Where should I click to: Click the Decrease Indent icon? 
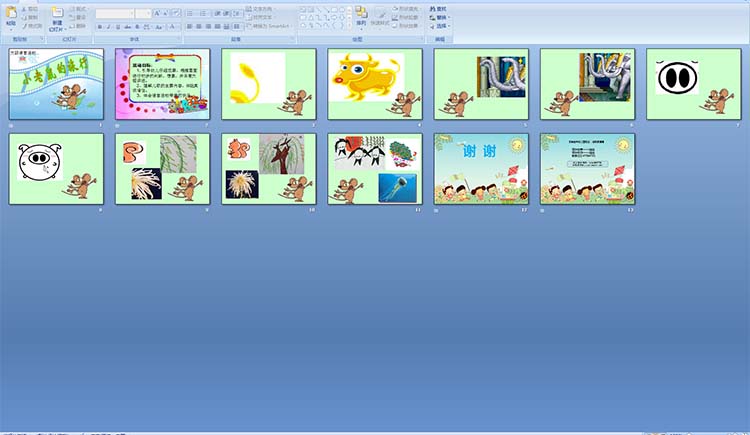(x=217, y=13)
